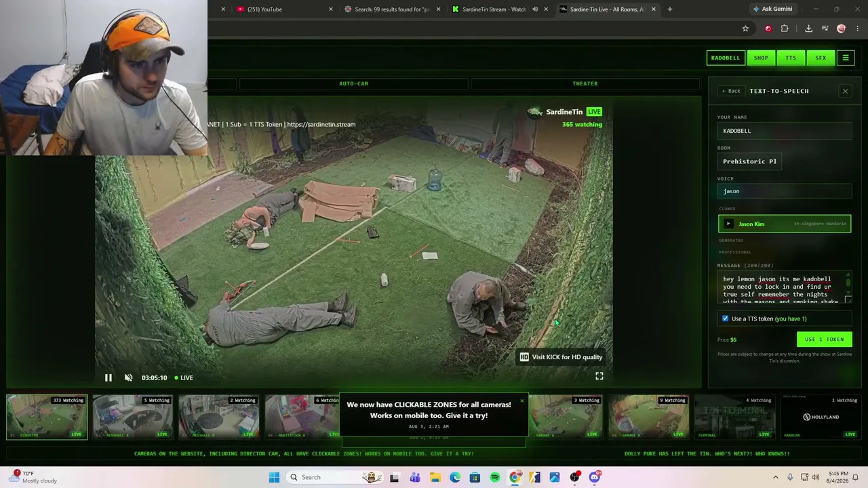This screenshot has height=488, width=868.
Task: Open the SHOP panel
Action: [761, 58]
